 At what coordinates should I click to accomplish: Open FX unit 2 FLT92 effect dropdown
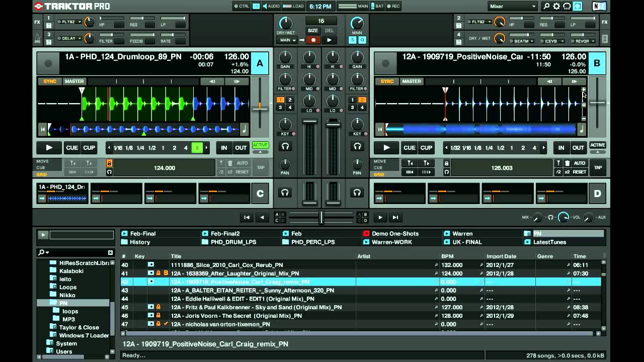479,22
